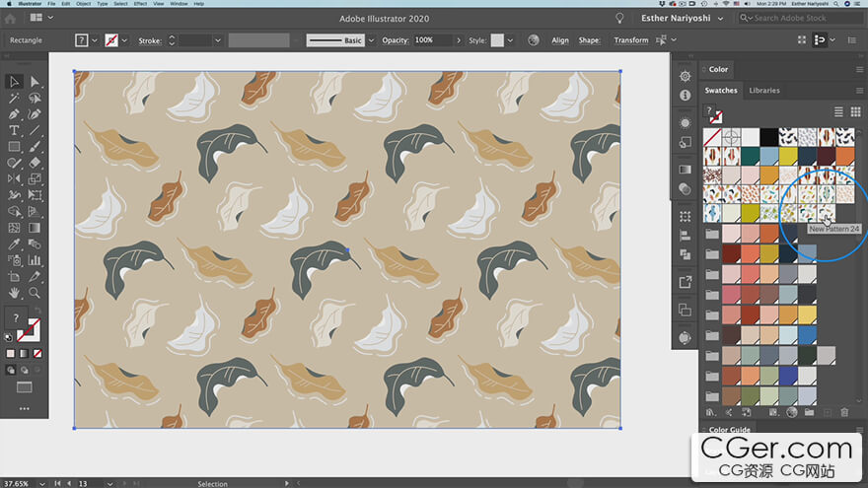
Task: Choose the Scale tool
Action: (35, 178)
